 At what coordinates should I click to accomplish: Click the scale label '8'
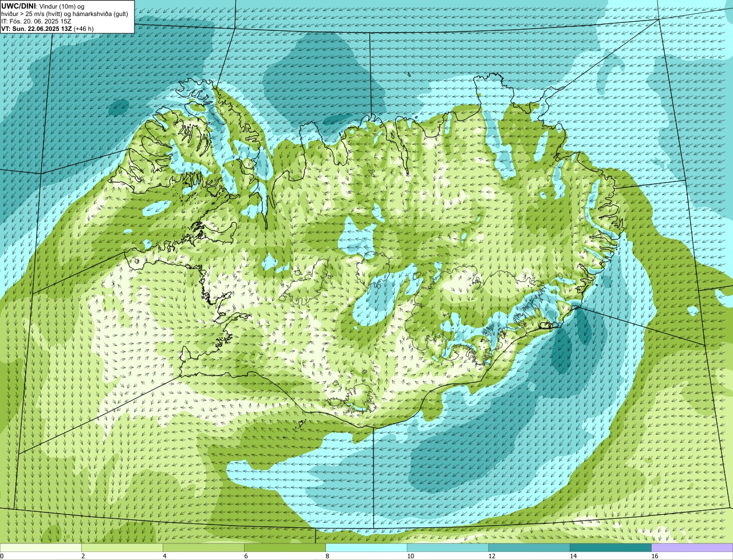point(326,556)
